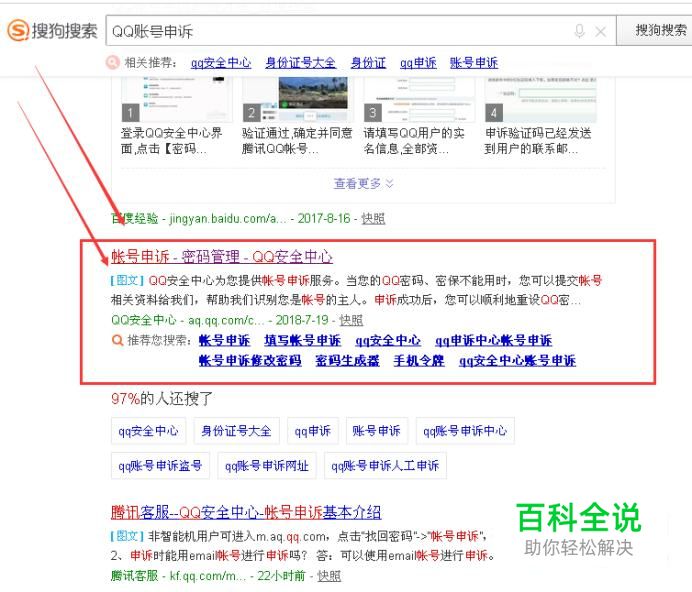Expand the 查看更多 steps section
Image resolution: width=692 pixels, height=592 pixels.
pyautogui.click(x=363, y=183)
